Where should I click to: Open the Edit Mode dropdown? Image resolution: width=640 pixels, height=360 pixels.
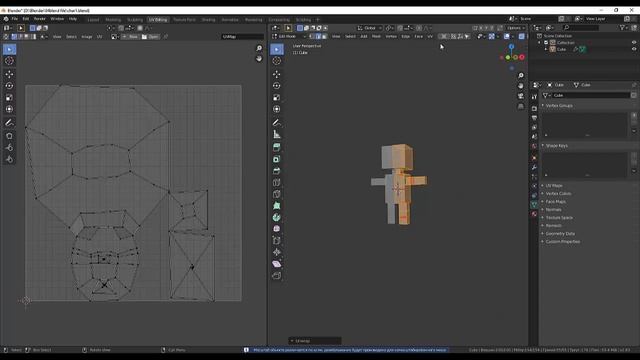(289, 36)
